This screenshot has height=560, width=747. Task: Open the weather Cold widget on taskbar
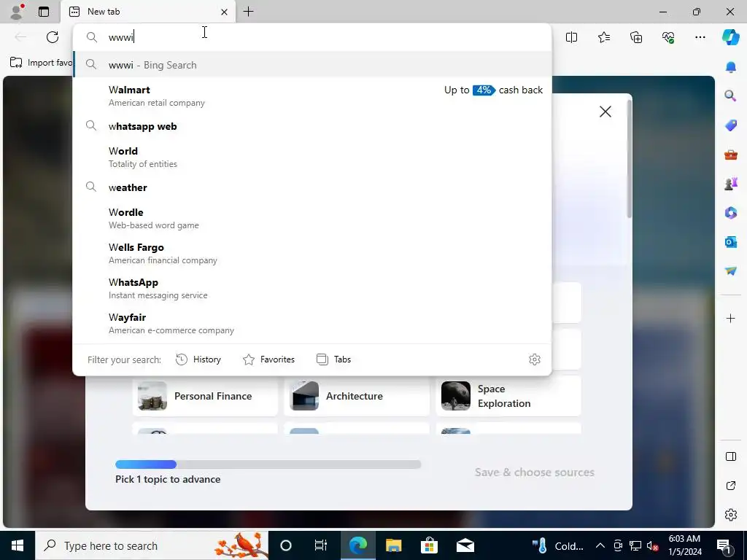(557, 545)
